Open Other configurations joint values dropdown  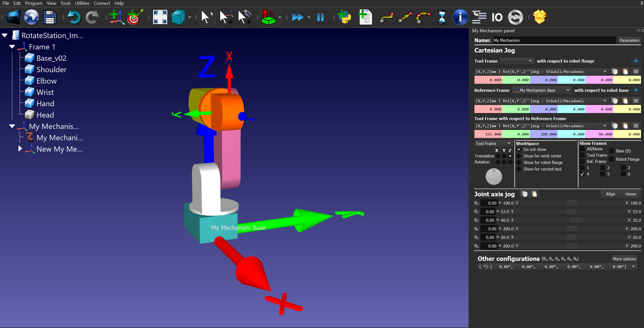click(x=633, y=267)
